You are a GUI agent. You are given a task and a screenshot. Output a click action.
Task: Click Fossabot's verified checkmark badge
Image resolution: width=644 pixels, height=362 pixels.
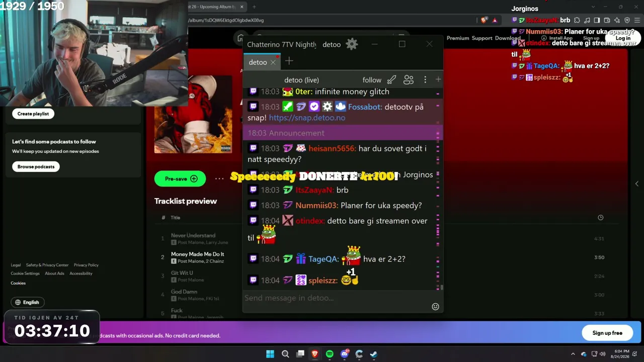click(314, 107)
